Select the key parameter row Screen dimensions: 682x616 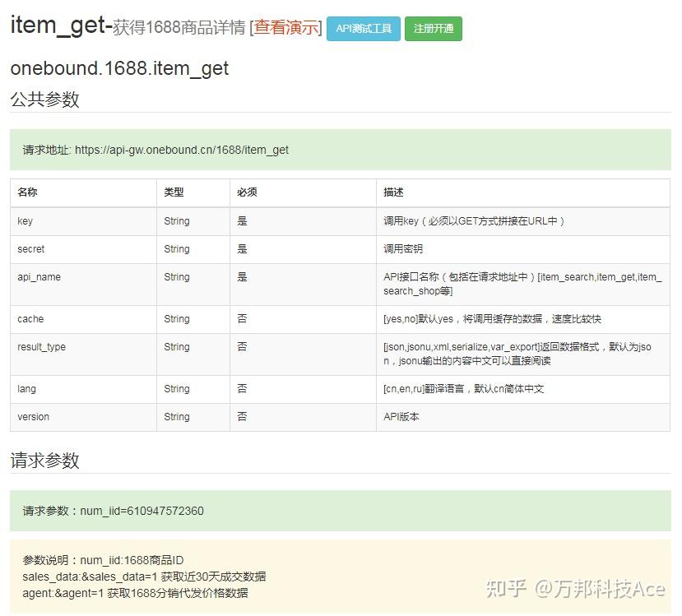[24, 220]
